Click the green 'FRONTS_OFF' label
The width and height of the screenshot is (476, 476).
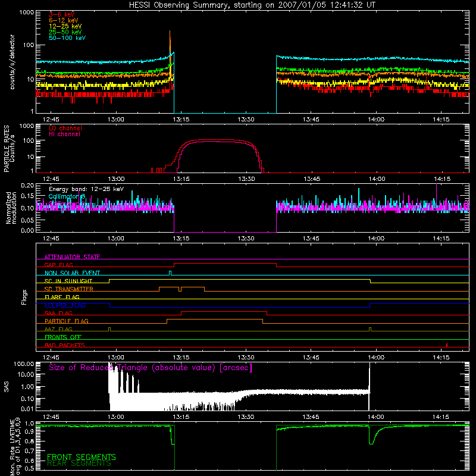(x=63, y=337)
